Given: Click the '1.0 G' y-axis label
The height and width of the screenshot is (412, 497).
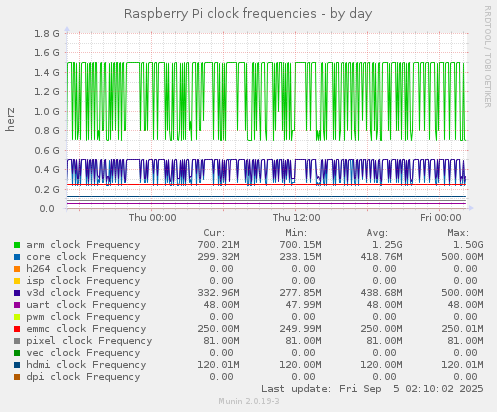Looking at the screenshot, I should pyautogui.click(x=47, y=112).
